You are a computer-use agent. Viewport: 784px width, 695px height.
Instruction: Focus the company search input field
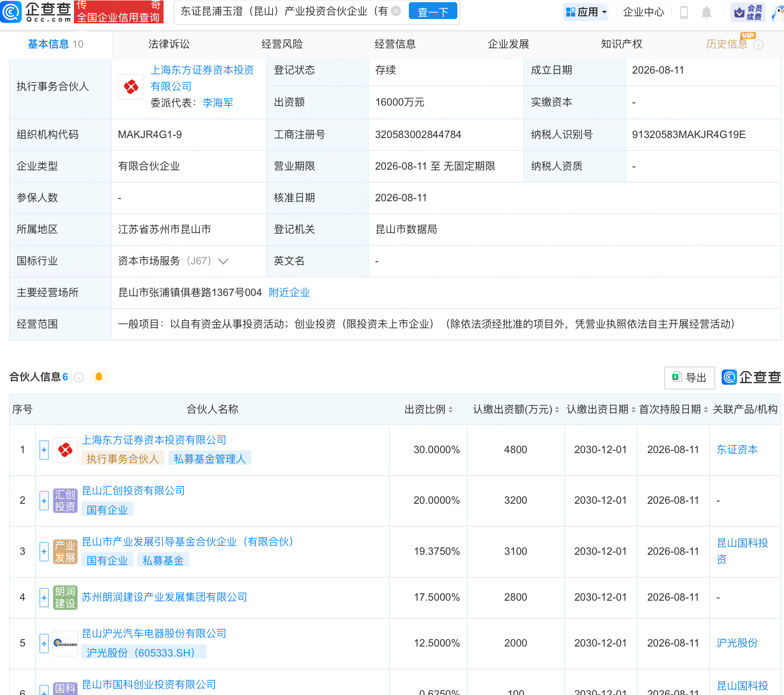click(284, 12)
